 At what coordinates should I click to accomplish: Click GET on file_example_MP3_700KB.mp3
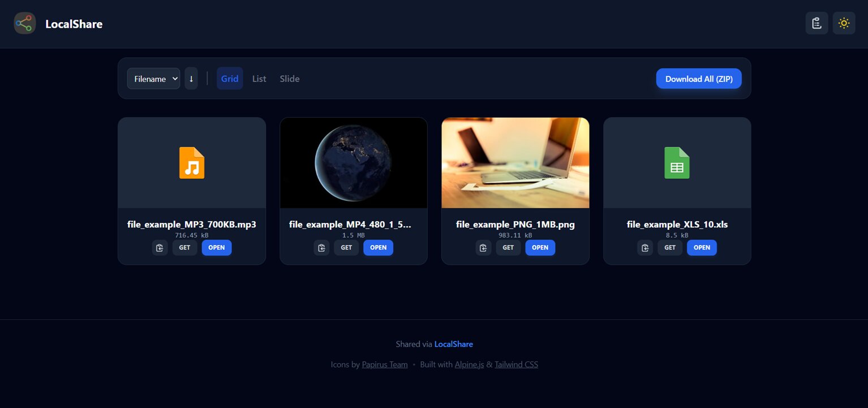click(x=185, y=248)
